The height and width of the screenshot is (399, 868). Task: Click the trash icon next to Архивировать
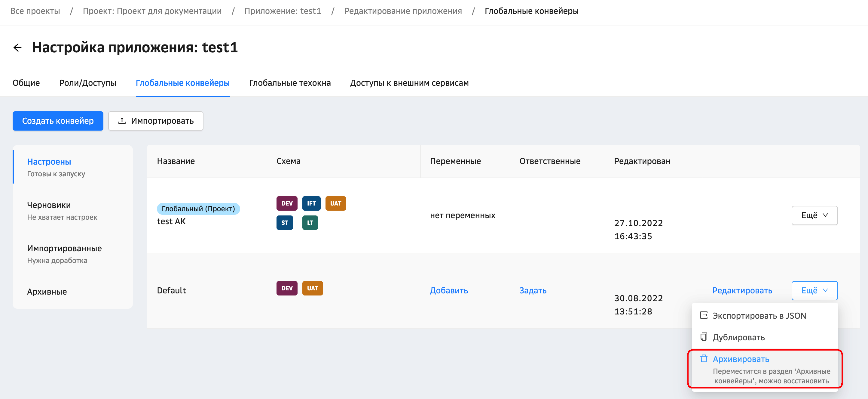pyautogui.click(x=704, y=358)
